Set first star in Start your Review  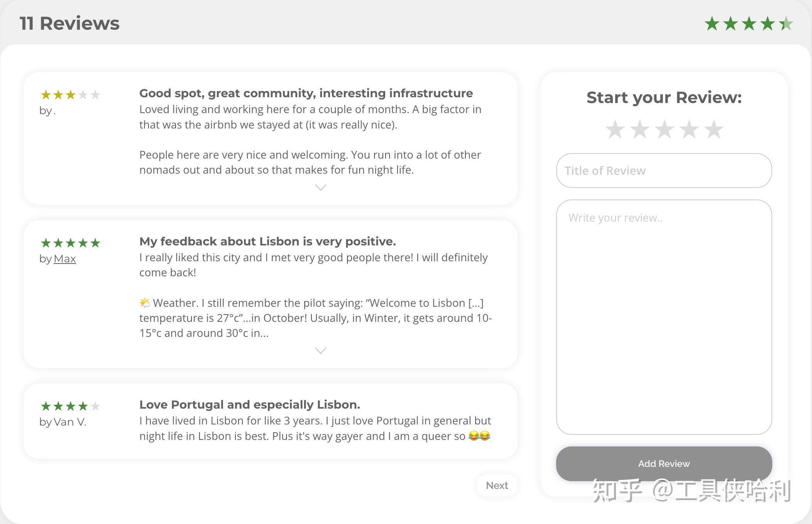[615, 129]
